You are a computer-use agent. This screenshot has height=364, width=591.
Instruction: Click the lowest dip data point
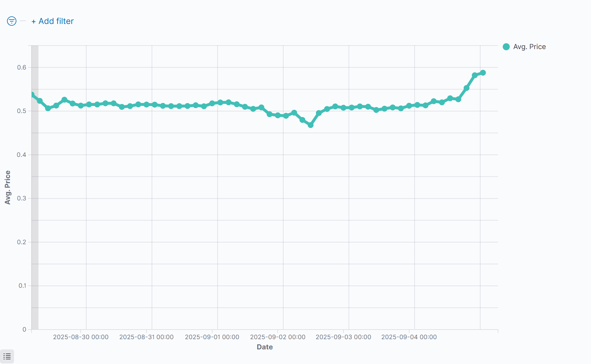[310, 125]
